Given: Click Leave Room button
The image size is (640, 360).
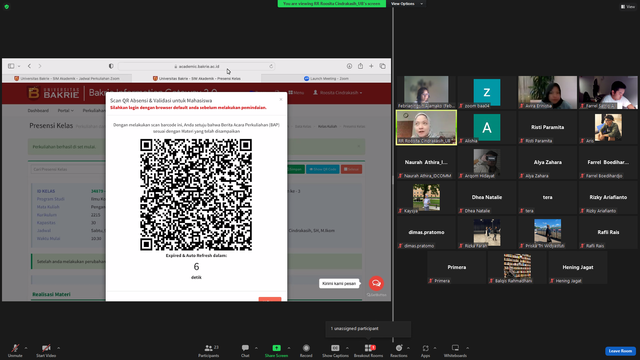Looking at the screenshot, I should [x=620, y=351].
